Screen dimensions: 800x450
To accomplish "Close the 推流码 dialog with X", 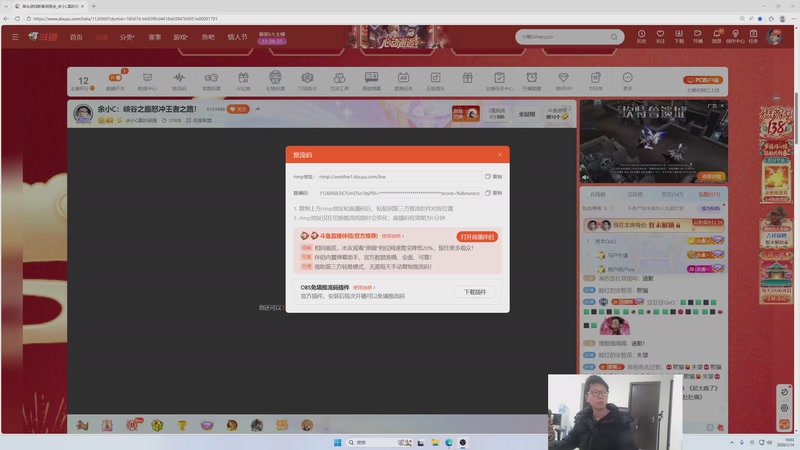I will tap(499, 155).
